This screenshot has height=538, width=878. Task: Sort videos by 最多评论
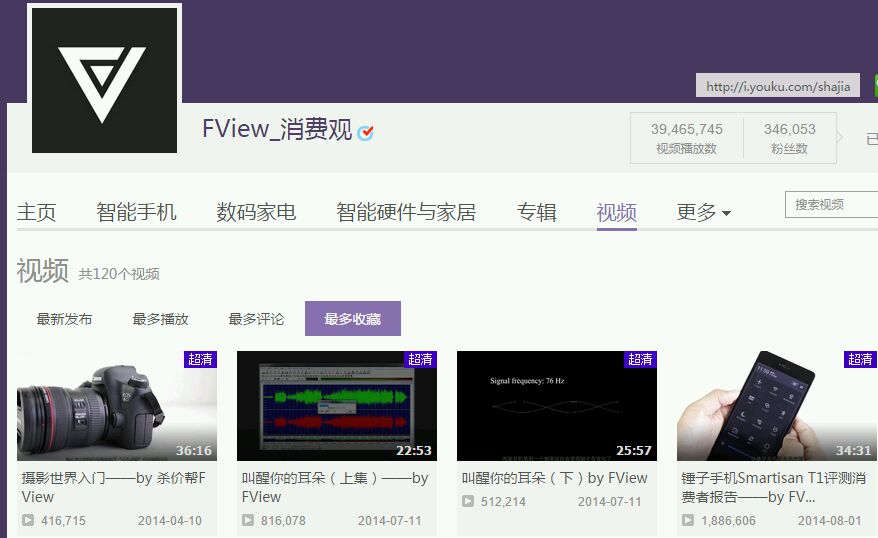(256, 319)
